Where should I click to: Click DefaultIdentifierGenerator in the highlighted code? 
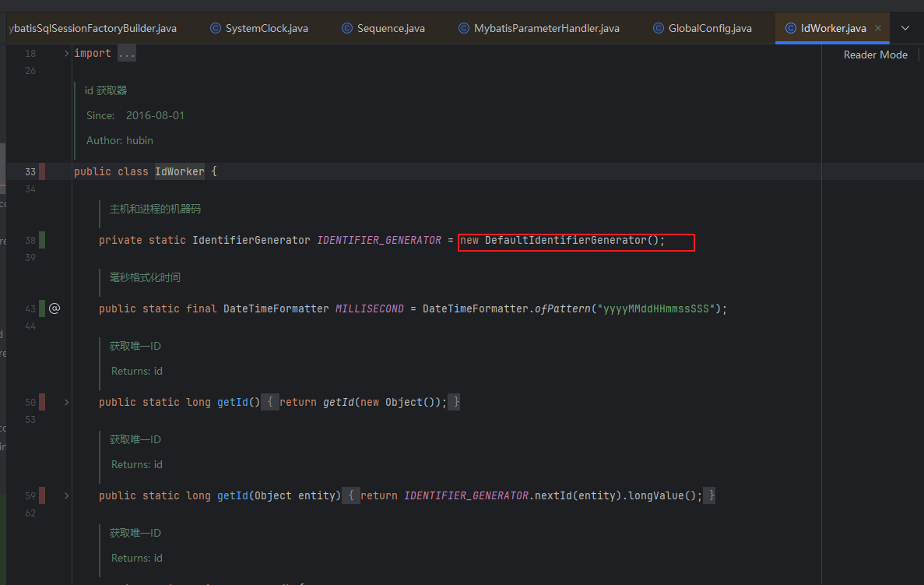[x=565, y=240]
